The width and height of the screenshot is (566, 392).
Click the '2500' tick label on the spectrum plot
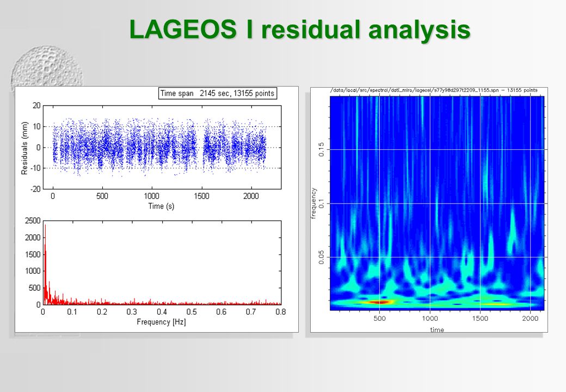point(33,221)
